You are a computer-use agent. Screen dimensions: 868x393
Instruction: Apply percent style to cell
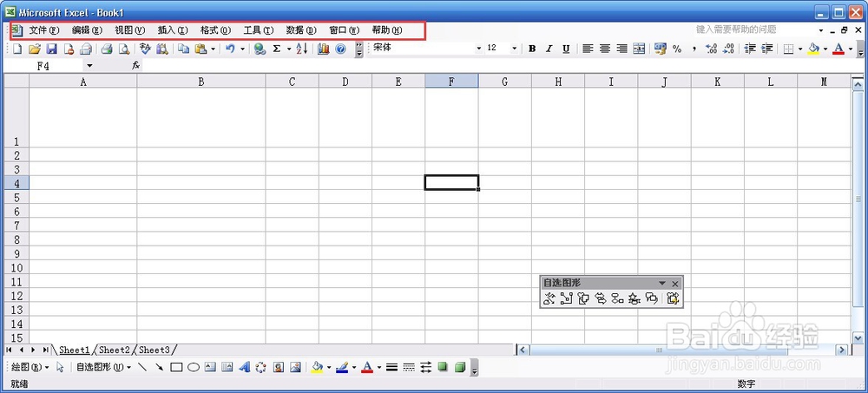[x=677, y=49]
